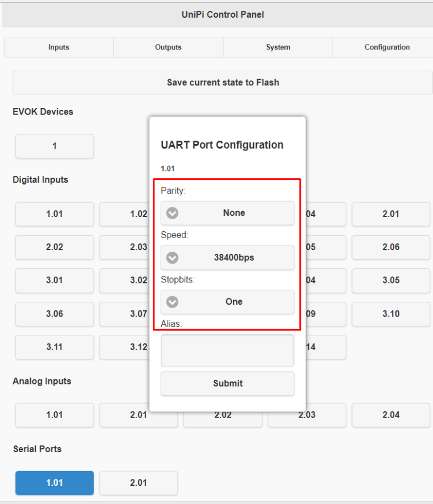Open the Stopbits dropdown showing One
The image size is (433, 504).
227,301
